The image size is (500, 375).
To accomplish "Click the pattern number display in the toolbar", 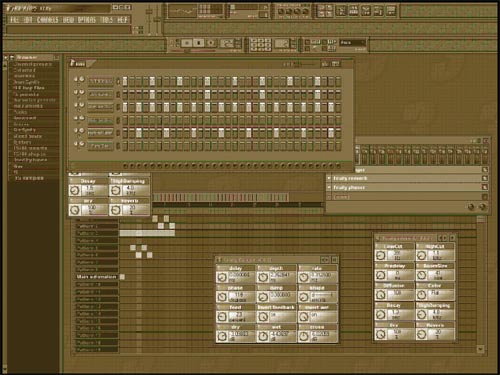I will pos(281,43).
